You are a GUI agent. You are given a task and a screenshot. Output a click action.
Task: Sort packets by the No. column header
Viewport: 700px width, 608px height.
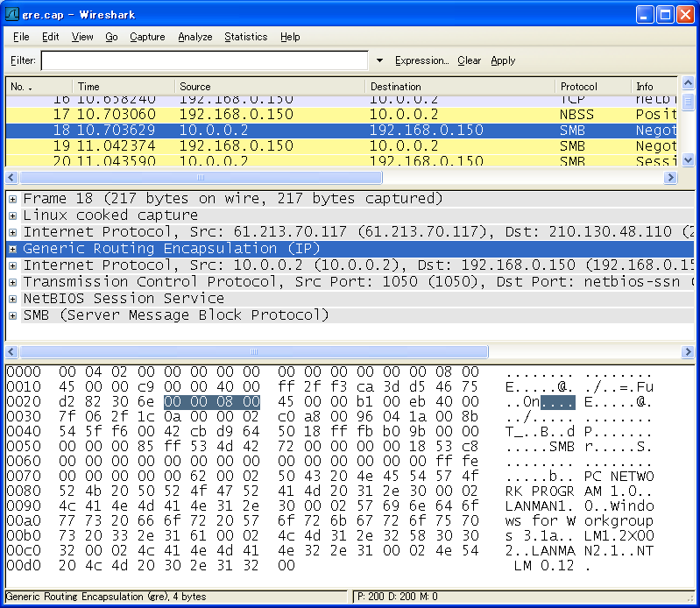(39, 87)
